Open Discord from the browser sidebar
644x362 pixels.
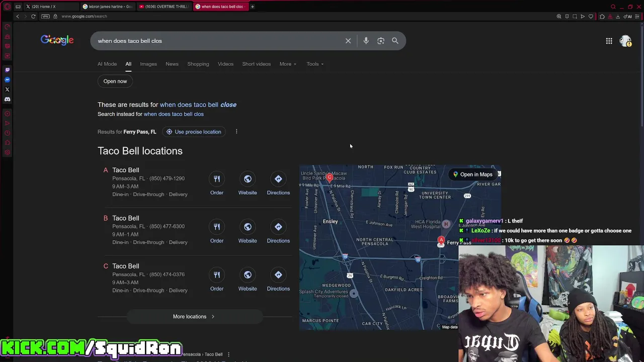click(x=7, y=100)
